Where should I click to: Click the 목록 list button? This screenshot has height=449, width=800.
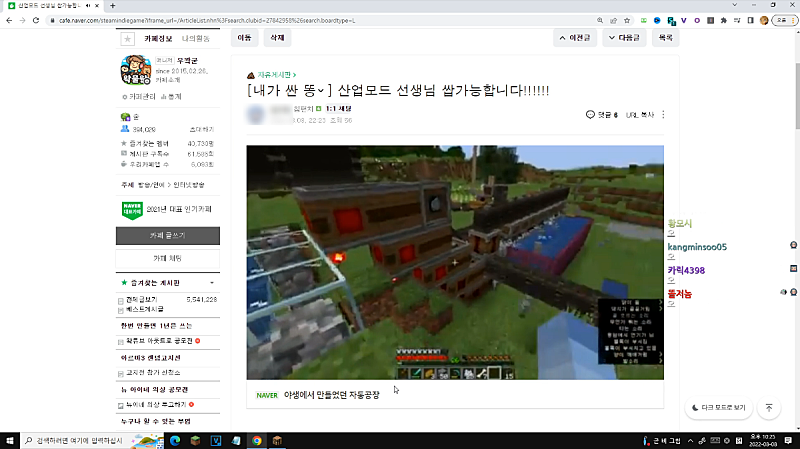point(665,38)
